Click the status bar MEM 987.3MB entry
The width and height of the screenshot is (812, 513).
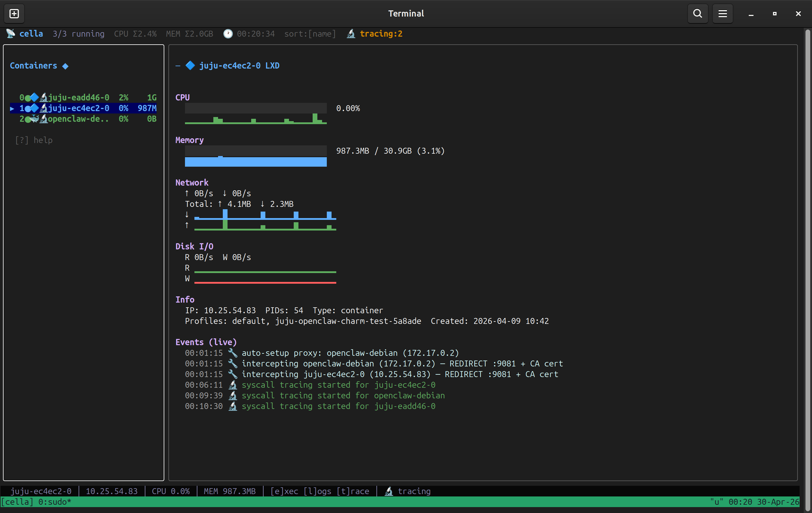[230, 491]
